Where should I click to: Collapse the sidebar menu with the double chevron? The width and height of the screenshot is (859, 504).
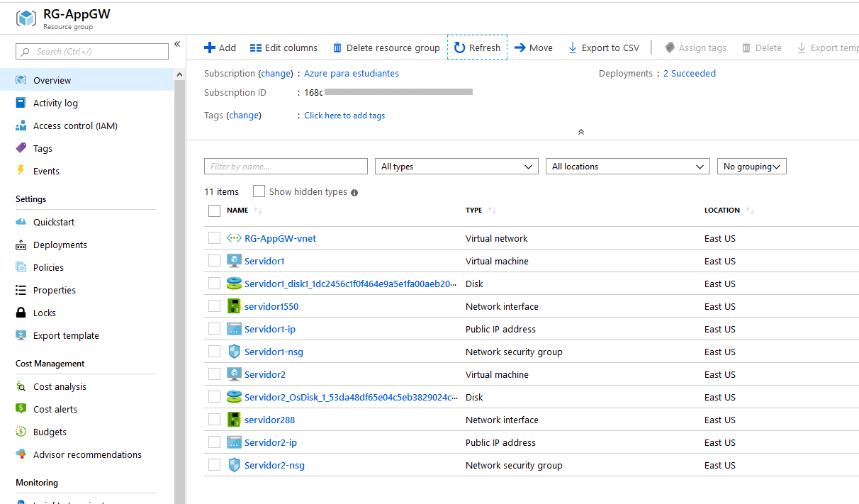click(177, 45)
